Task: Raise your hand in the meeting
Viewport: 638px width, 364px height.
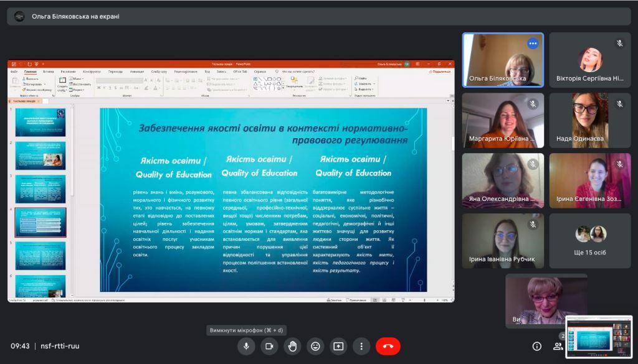Action: [293, 347]
